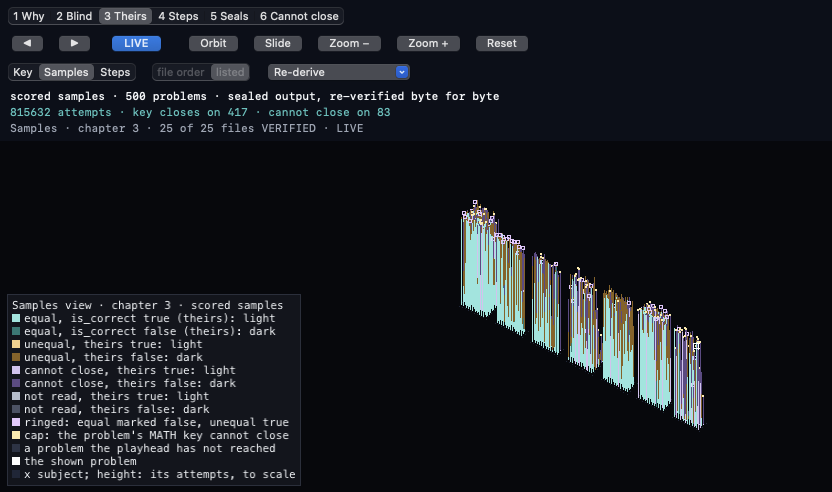Screen dimensions: 832x492
Task: Click the text '815632 attempts'
Action: [61, 113]
